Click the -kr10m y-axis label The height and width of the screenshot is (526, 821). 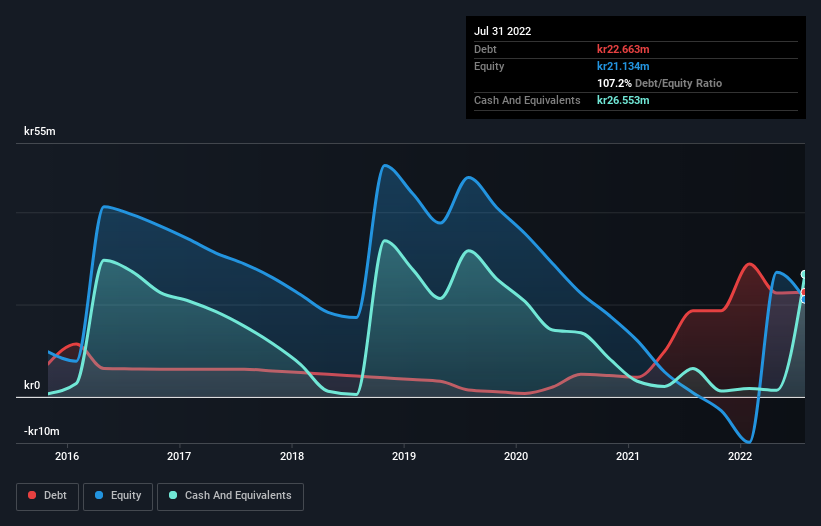(x=44, y=432)
